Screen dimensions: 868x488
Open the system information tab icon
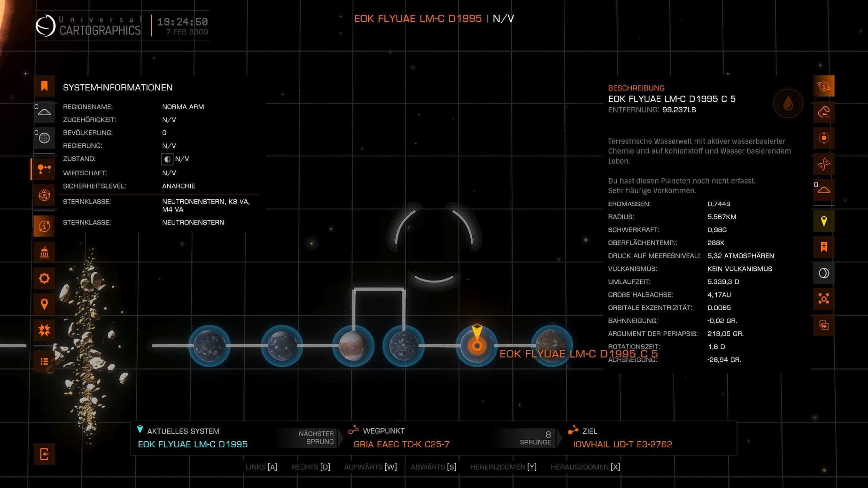(x=44, y=226)
